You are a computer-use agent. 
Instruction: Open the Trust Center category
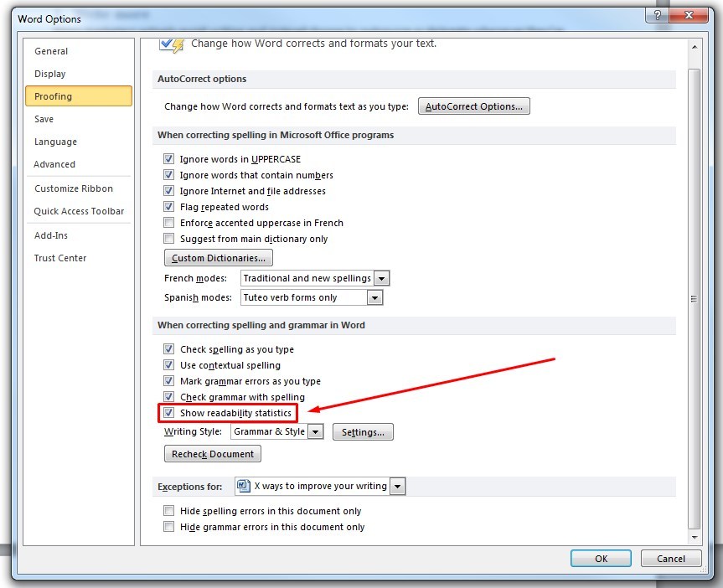click(79, 258)
